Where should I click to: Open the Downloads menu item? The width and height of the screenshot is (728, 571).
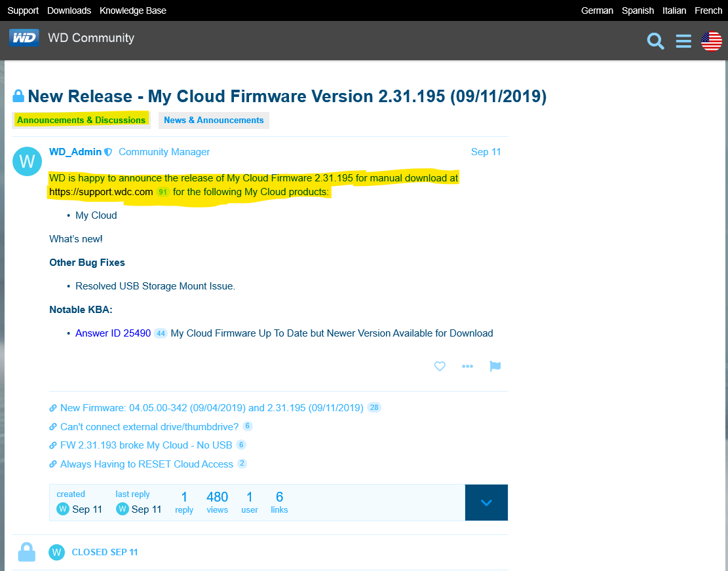(x=69, y=10)
